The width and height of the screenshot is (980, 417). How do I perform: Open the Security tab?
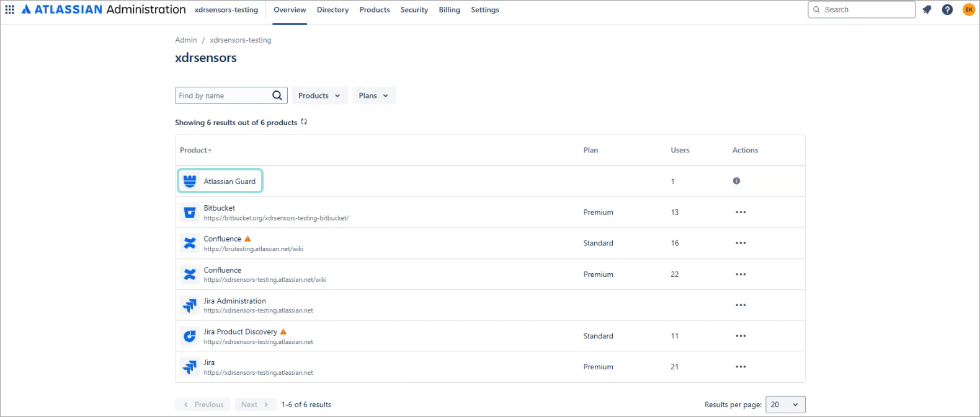[414, 10]
